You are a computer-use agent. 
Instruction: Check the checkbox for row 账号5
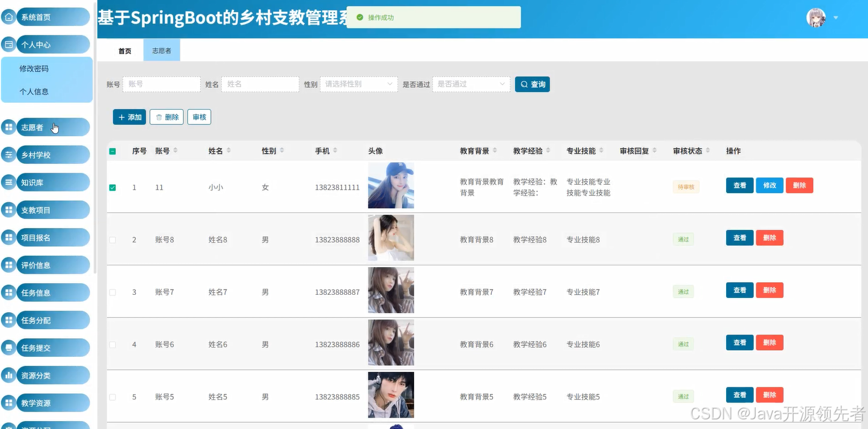click(x=112, y=397)
